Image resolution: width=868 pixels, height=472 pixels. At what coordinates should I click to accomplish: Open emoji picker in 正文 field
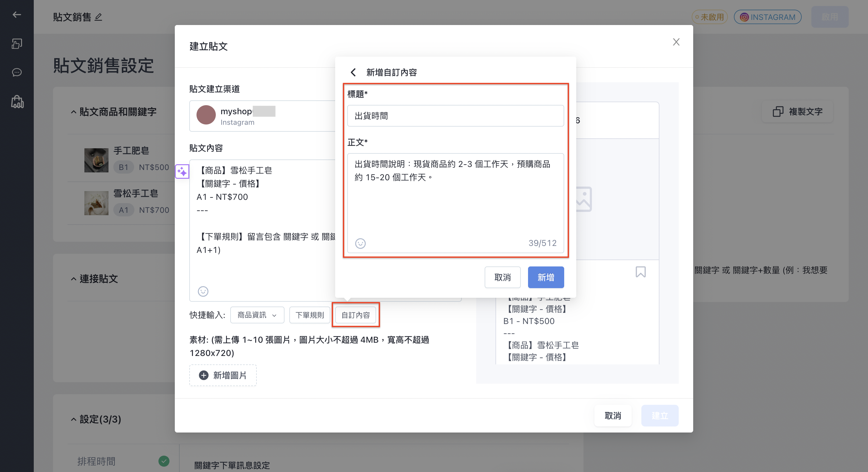[360, 243]
